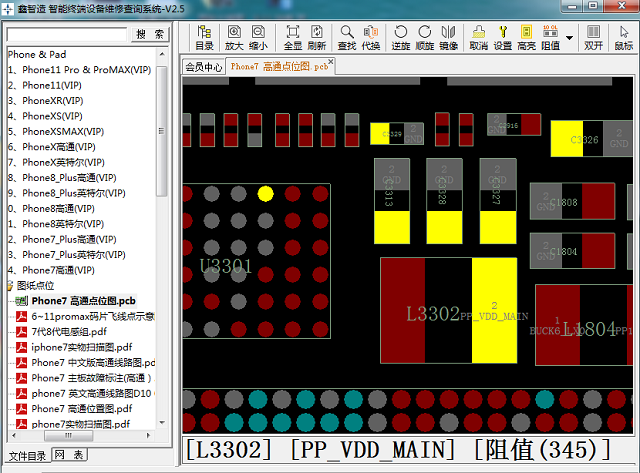Click the C3326 capacitor
640x473 pixels.
(591, 138)
